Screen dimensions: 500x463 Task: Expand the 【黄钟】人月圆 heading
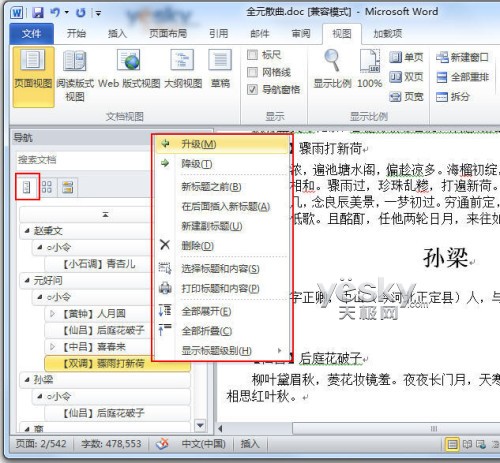(52, 314)
